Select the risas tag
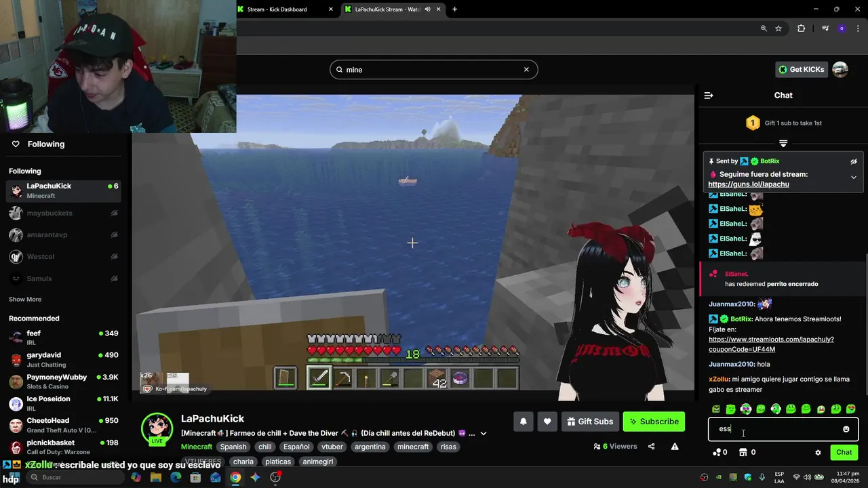 pos(448,447)
